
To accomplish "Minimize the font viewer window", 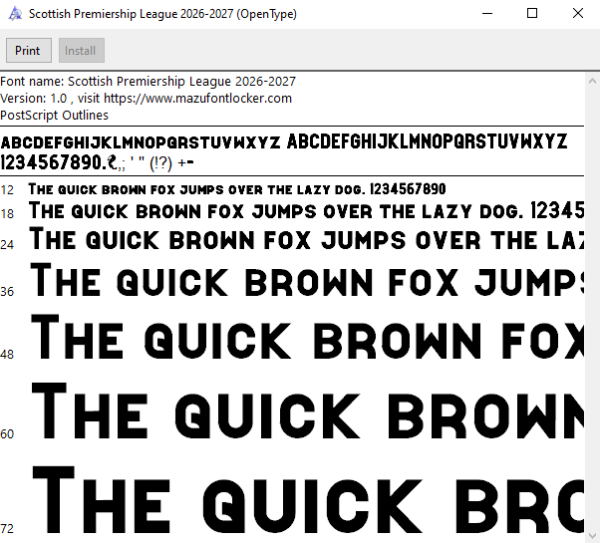I will (487, 14).
